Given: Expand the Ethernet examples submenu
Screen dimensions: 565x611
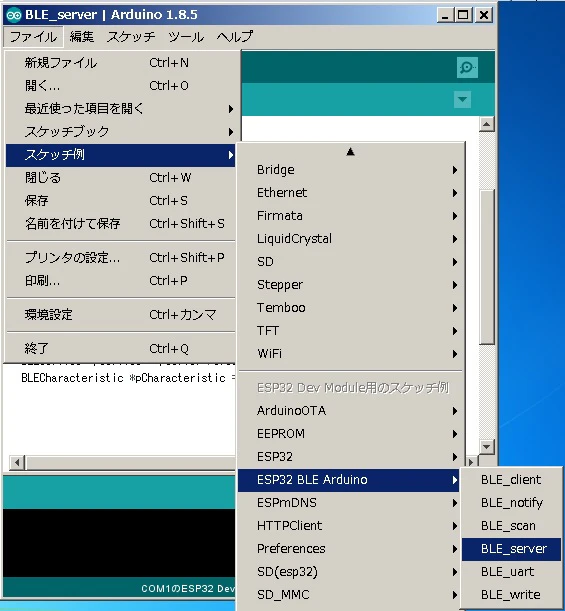Looking at the screenshot, I should (350, 193).
